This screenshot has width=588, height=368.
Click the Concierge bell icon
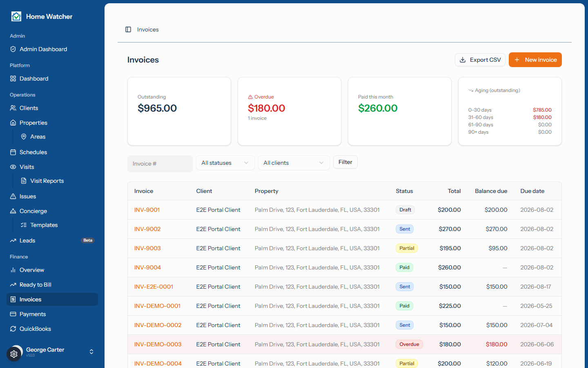[x=13, y=211]
